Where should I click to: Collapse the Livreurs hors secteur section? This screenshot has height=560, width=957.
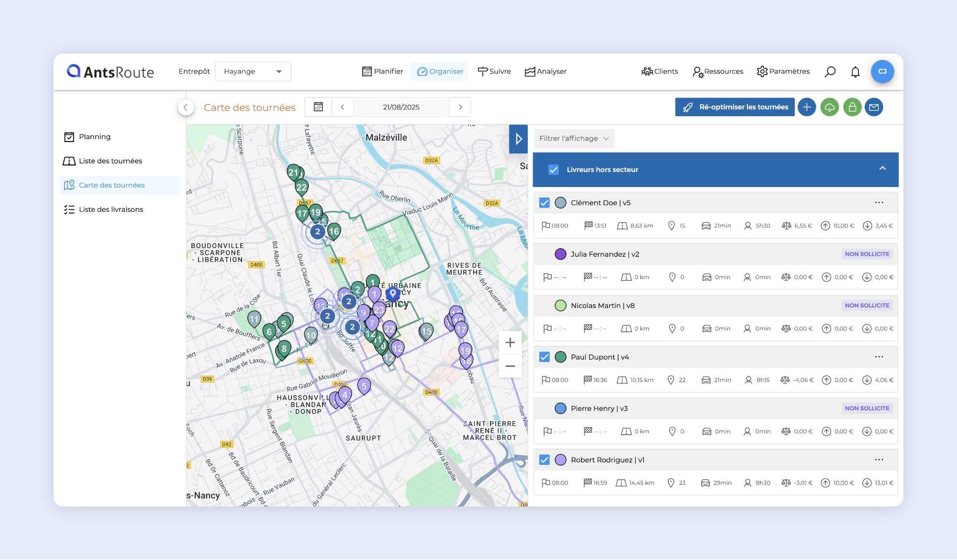pyautogui.click(x=882, y=168)
